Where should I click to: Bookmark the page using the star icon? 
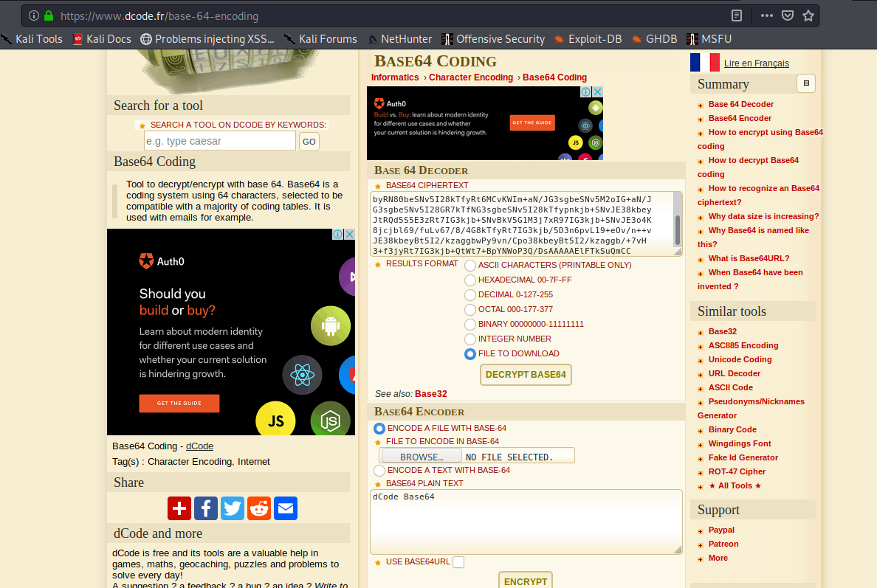click(808, 15)
